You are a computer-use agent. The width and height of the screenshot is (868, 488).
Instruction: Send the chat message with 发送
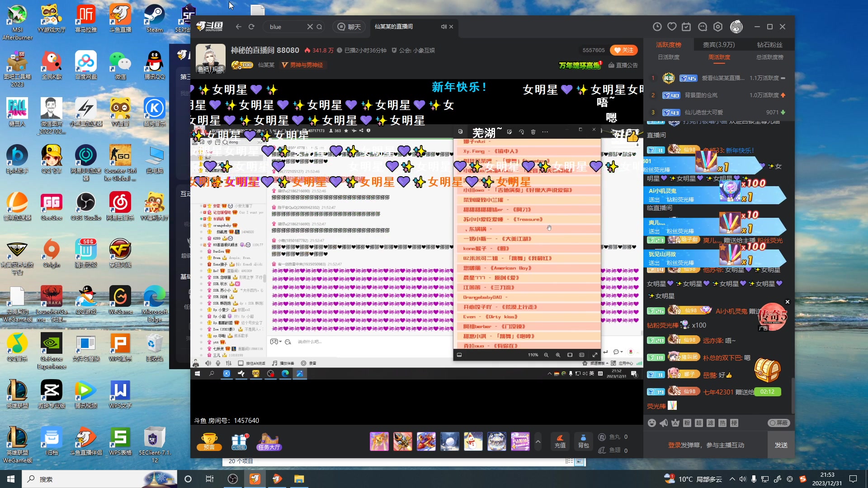click(781, 445)
